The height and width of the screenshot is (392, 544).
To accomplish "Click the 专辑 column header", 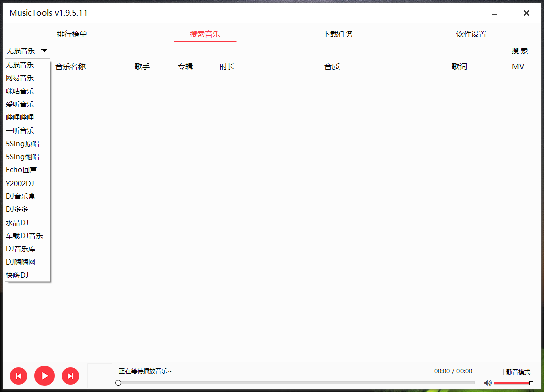I will [x=185, y=67].
